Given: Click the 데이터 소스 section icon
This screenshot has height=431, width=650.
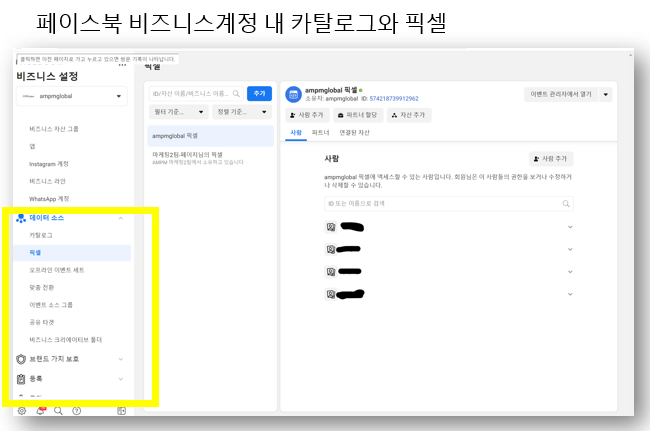Looking at the screenshot, I should [21, 218].
